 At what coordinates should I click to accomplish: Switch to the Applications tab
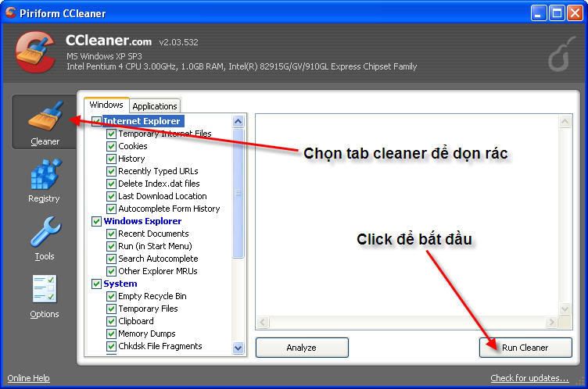tap(155, 106)
